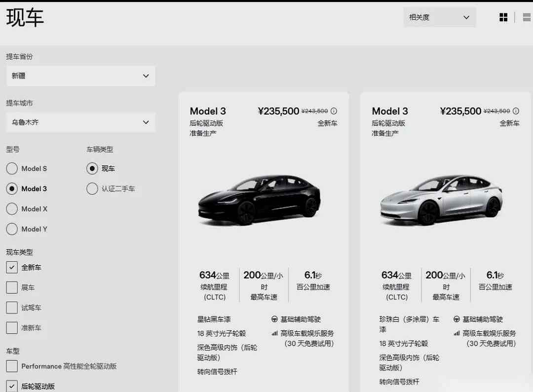The image size is (533, 392).
Task: Click the entertainment service icon on the right card
Action: coord(456,333)
